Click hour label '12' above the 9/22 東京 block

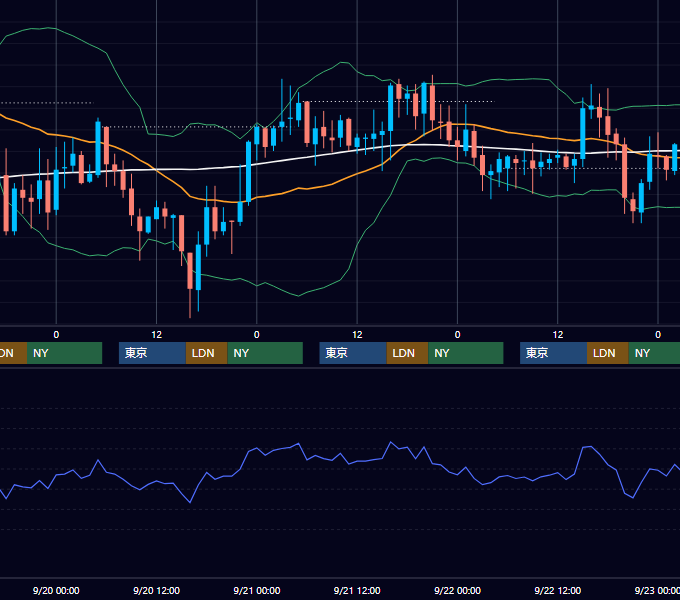tap(558, 335)
